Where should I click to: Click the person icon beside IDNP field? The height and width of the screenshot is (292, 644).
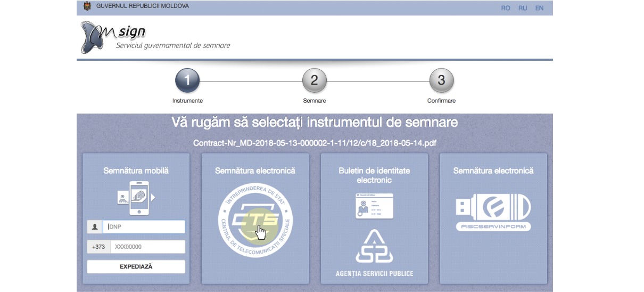[95, 226]
